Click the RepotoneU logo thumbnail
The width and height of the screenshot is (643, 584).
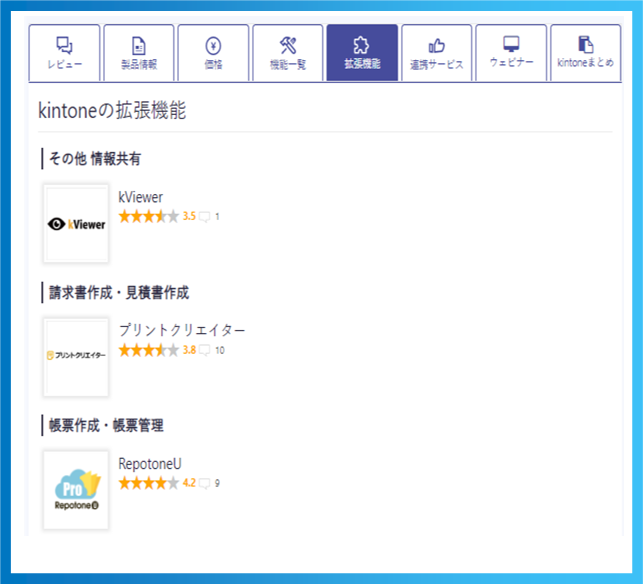76,490
